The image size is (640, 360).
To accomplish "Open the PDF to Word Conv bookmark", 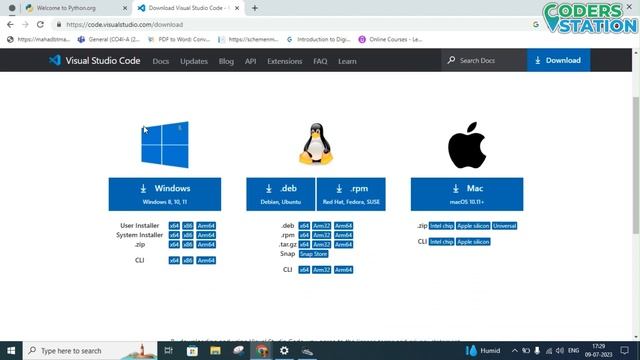I will point(179,40).
